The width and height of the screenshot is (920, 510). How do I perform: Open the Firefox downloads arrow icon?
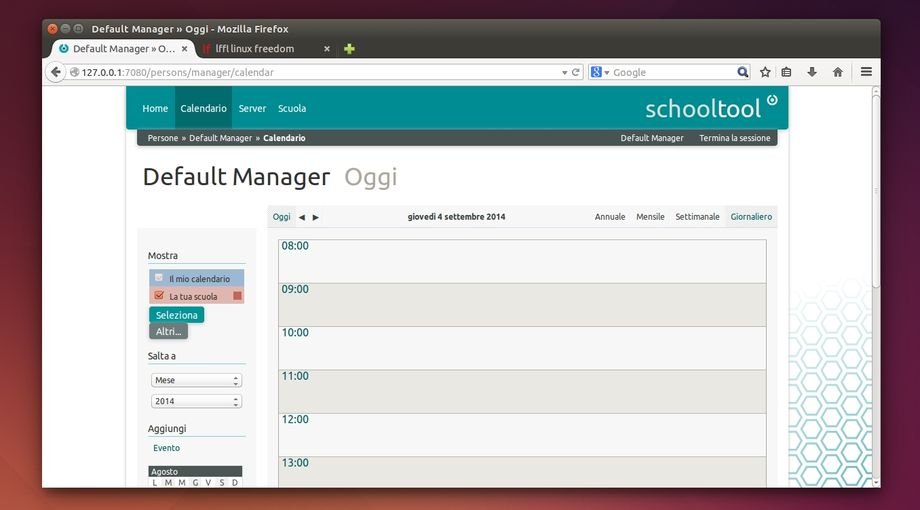(x=812, y=72)
